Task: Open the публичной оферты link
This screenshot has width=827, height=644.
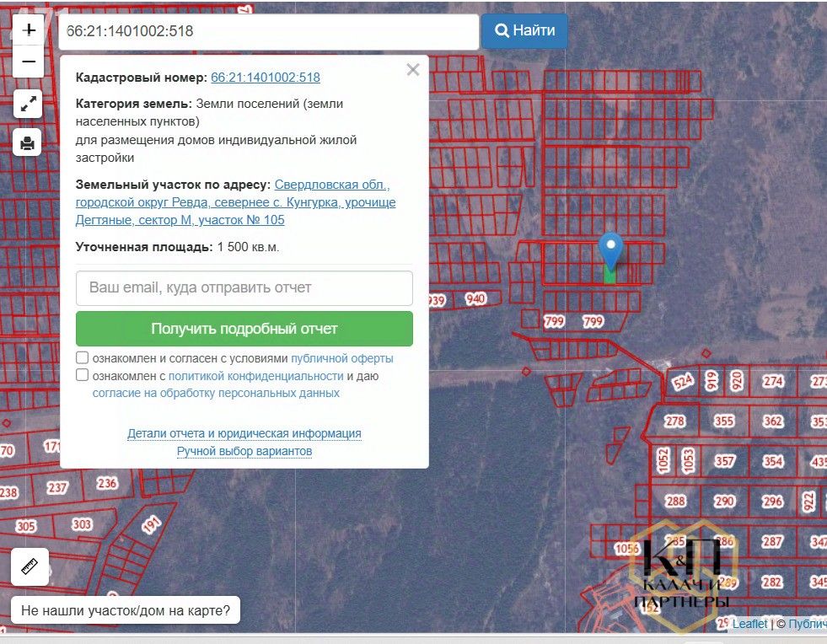Action: pos(341,358)
